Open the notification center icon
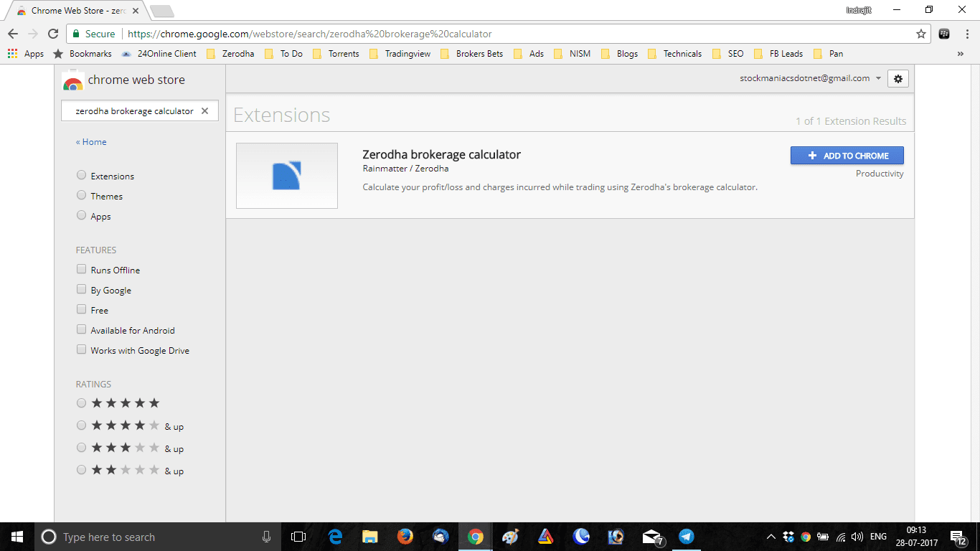This screenshot has width=980, height=551. tap(958, 537)
